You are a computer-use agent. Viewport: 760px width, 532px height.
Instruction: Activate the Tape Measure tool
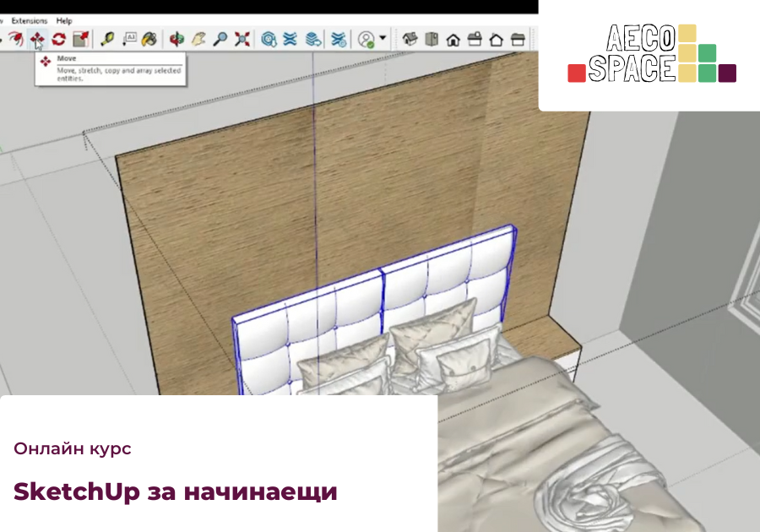[107, 38]
